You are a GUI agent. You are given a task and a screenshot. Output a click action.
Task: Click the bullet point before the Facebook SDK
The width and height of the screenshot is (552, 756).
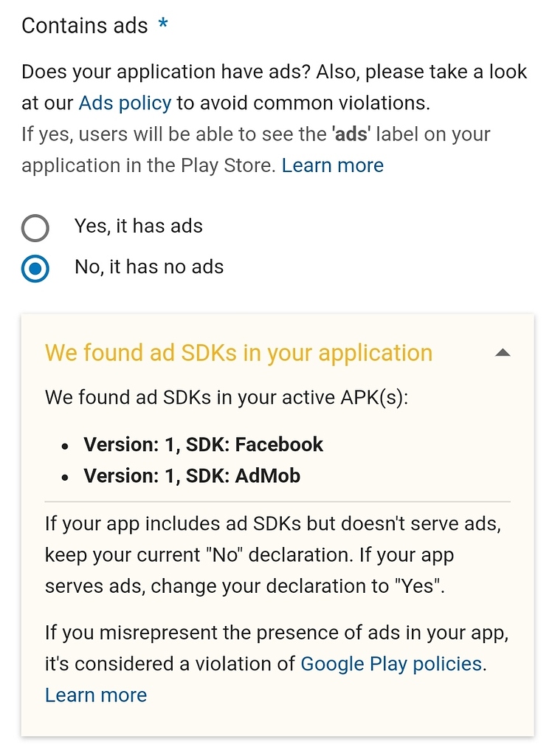(x=66, y=447)
